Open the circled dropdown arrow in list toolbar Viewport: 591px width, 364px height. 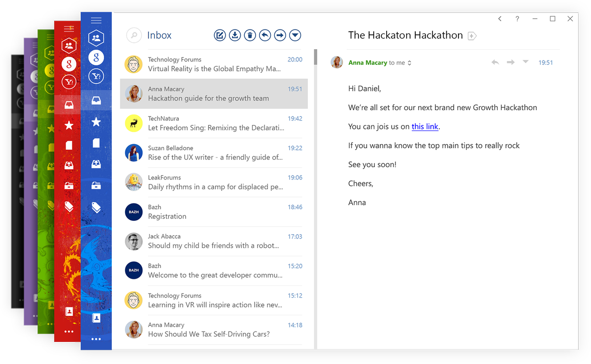[295, 35]
